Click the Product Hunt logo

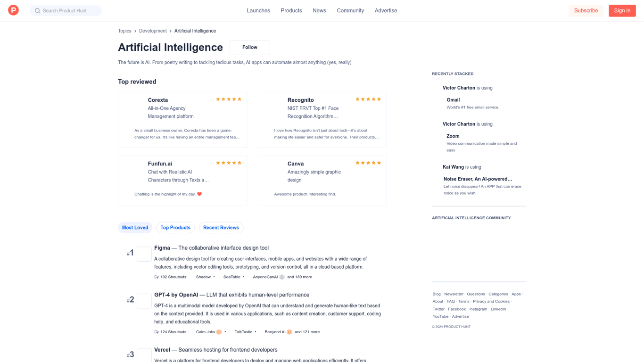tap(13, 10)
